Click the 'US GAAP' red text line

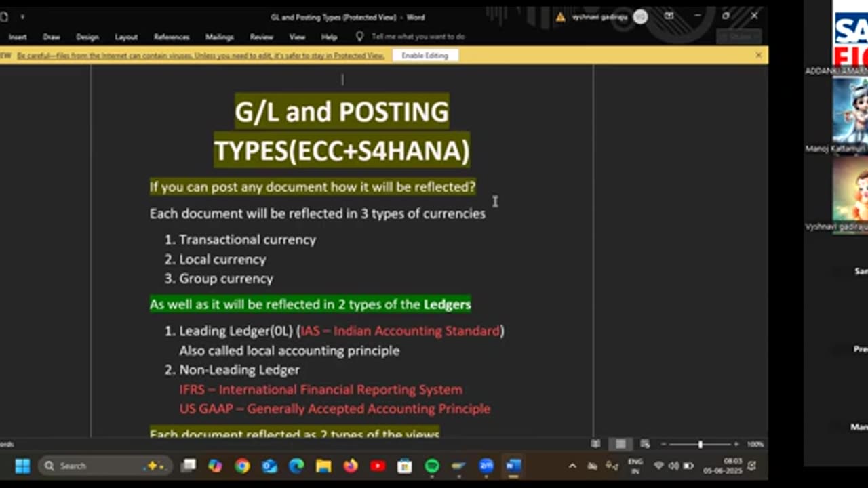coord(335,409)
